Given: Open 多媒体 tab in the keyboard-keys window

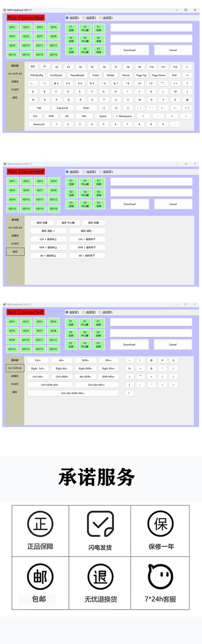Looking at the screenshot, I should pyautogui.click(x=15, y=82).
